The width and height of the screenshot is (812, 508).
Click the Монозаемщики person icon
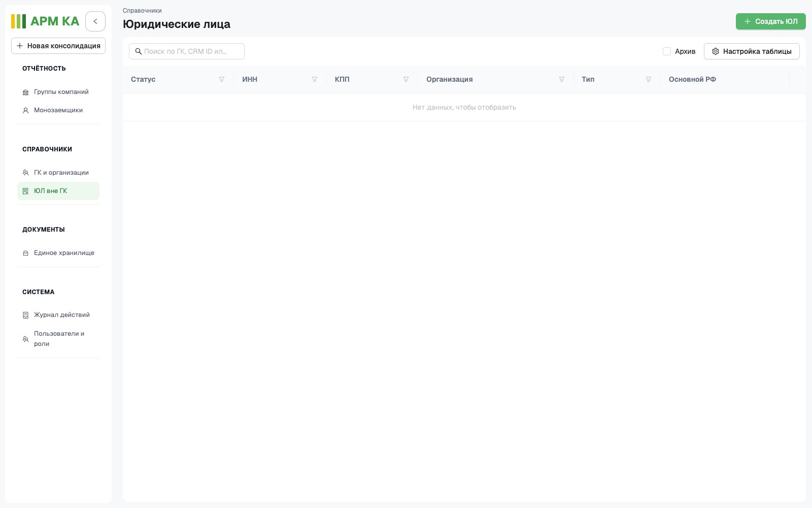(25, 110)
